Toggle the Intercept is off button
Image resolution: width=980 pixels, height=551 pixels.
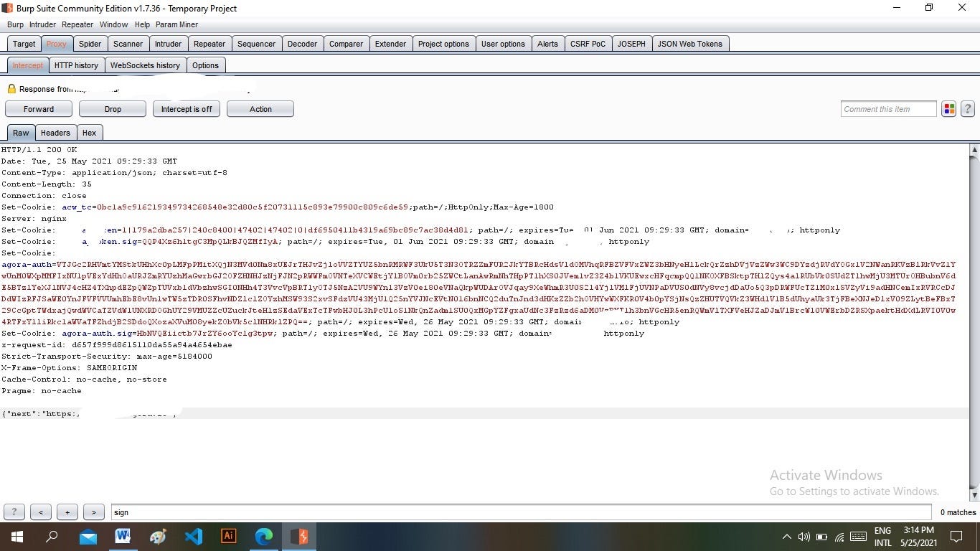point(187,109)
